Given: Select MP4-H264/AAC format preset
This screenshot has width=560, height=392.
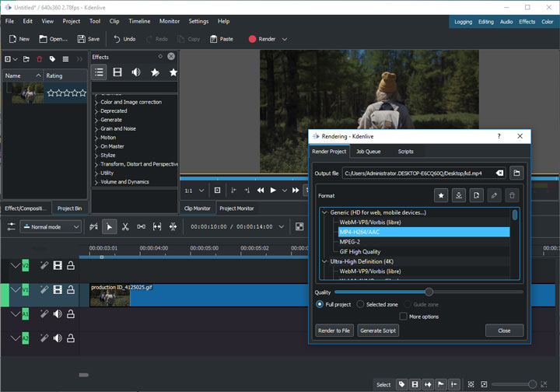Looking at the screenshot, I should [x=359, y=232].
